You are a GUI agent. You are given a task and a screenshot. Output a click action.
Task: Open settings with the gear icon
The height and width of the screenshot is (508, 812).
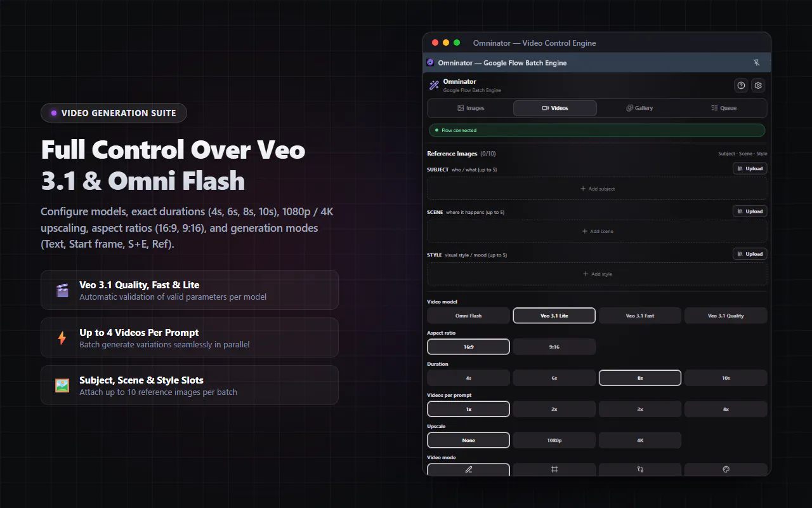point(758,86)
